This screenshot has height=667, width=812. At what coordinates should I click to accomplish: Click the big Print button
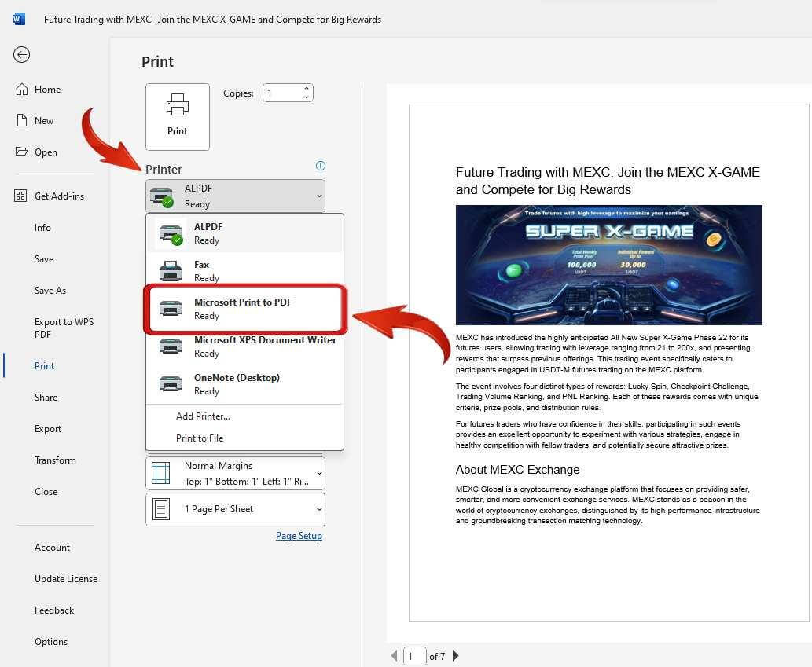(x=178, y=117)
